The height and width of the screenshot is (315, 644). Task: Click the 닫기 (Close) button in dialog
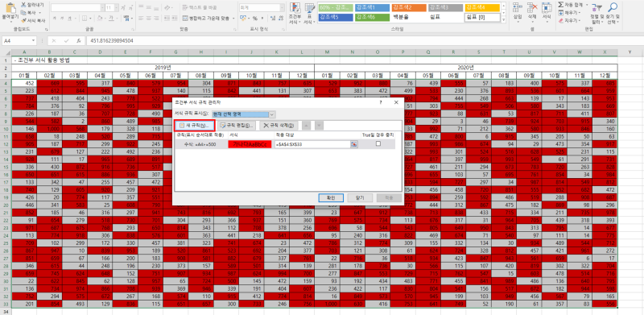pyautogui.click(x=360, y=197)
